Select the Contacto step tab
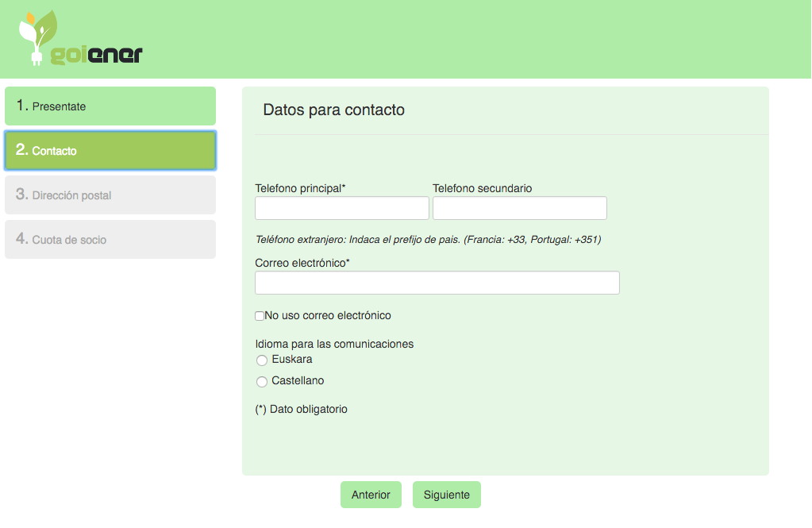The height and width of the screenshot is (528, 812). (110, 151)
